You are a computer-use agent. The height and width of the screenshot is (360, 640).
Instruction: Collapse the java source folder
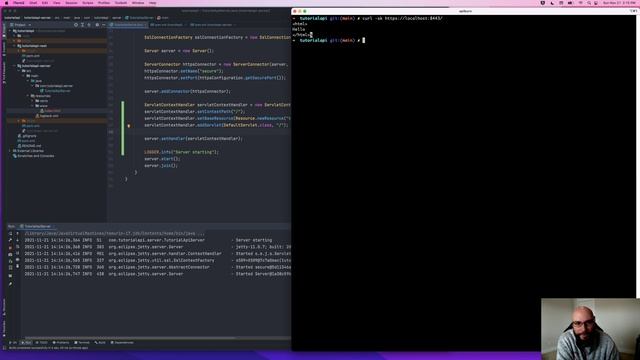(x=28, y=81)
